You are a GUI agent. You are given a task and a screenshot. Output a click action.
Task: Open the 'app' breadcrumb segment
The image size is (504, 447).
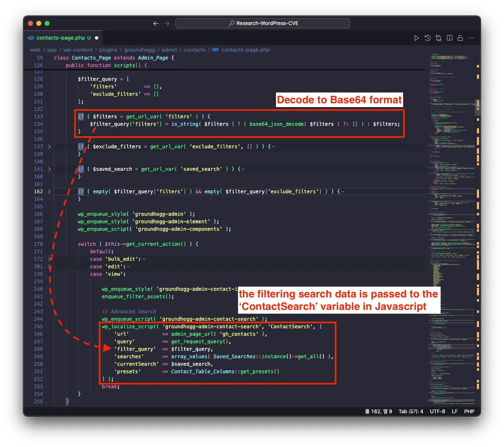point(52,50)
